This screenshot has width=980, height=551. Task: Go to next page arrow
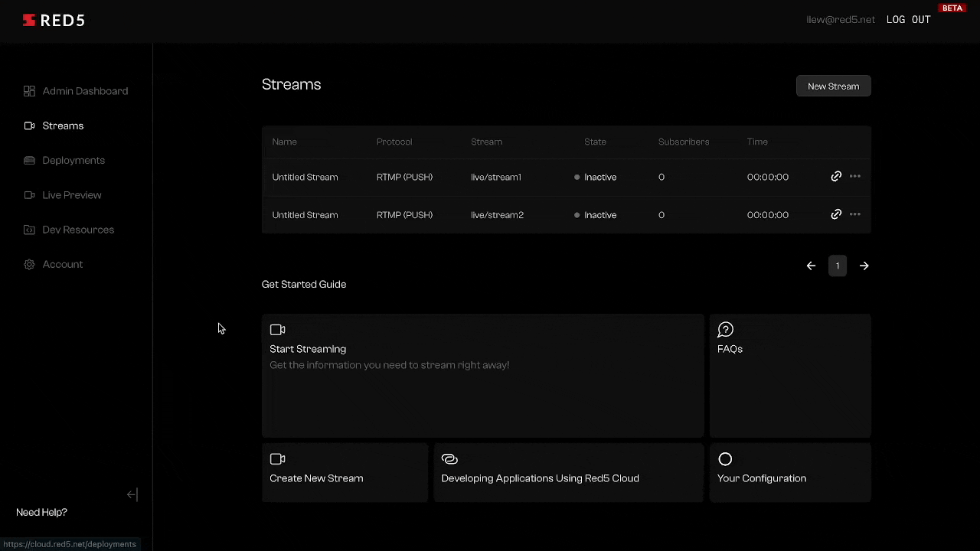(x=864, y=266)
